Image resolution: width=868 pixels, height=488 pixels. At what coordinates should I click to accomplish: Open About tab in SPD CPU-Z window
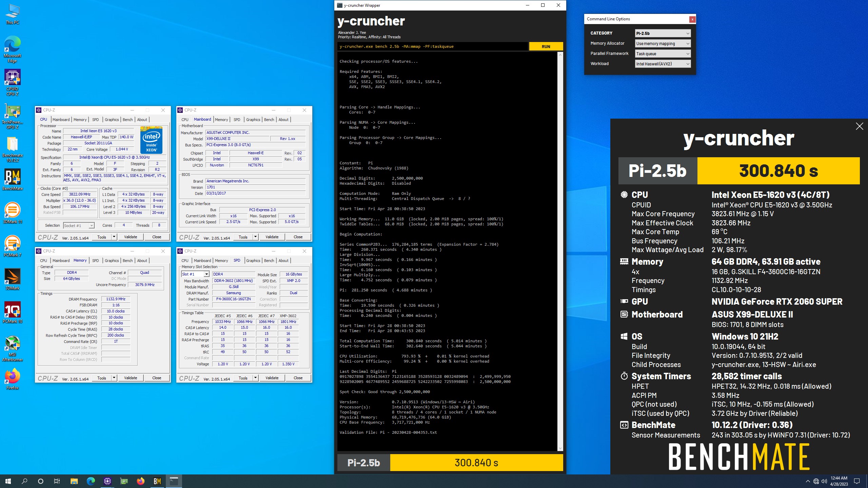[x=283, y=261]
